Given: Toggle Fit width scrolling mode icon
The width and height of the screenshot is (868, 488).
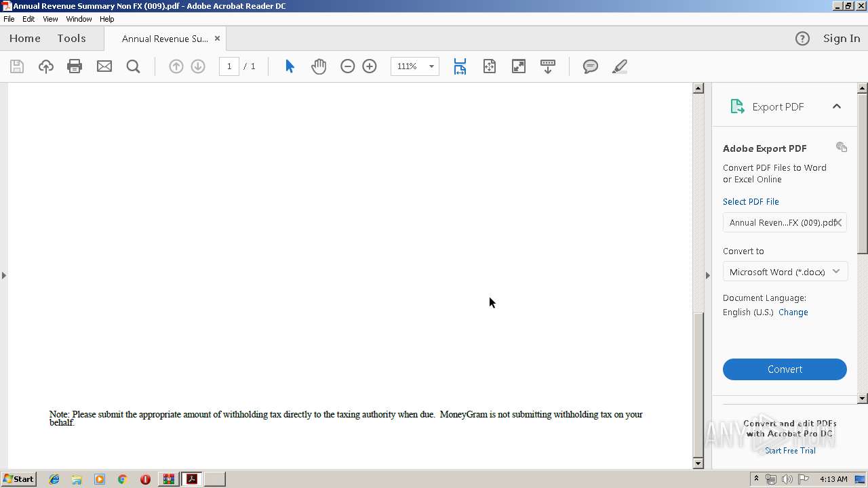Looking at the screenshot, I should click(460, 66).
